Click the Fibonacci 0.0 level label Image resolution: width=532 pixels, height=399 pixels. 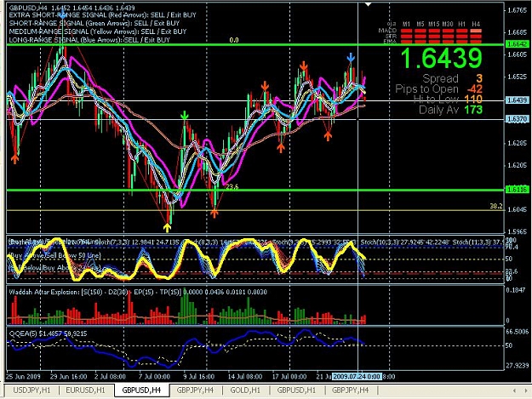(234, 40)
